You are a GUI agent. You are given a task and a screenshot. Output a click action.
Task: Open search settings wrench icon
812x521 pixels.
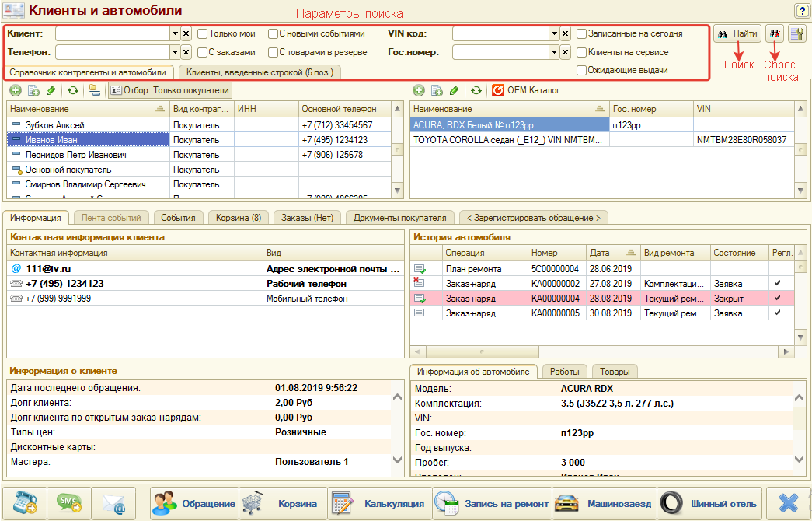click(796, 33)
